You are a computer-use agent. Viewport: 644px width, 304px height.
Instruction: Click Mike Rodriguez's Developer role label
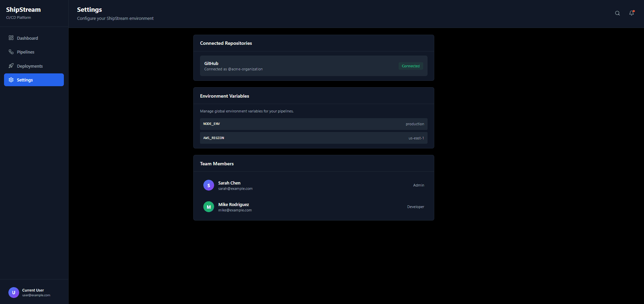pos(415,207)
